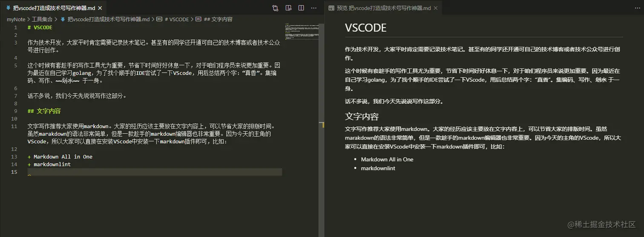Image resolution: width=644 pixels, height=237 pixels.
Task: Click the yellow marker on the editor scrollbar
Action: 323,125
